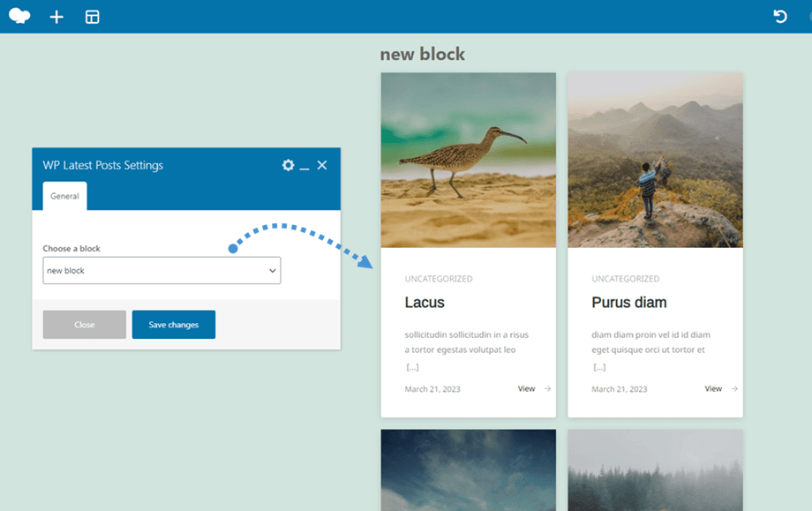Image resolution: width=812 pixels, height=511 pixels.
Task: Click View link on Purus diam card
Action: [713, 388]
